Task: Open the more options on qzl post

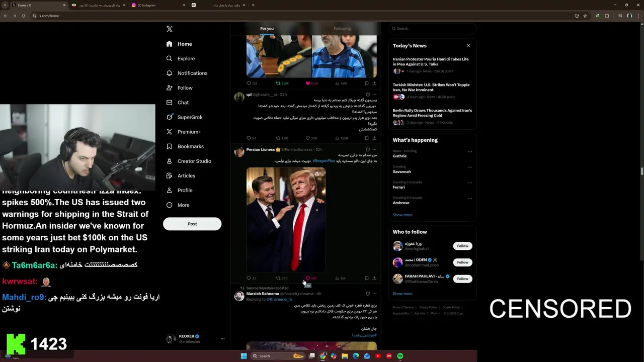Action: 374,95
